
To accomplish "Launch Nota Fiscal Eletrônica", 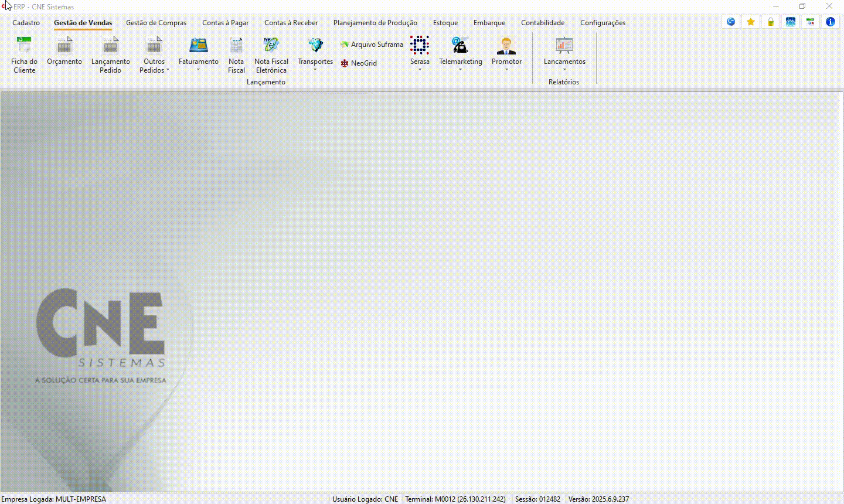I will click(271, 54).
